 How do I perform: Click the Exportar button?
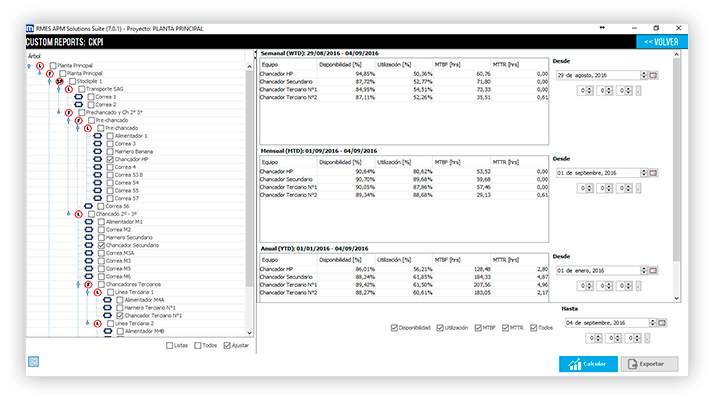coord(649,364)
